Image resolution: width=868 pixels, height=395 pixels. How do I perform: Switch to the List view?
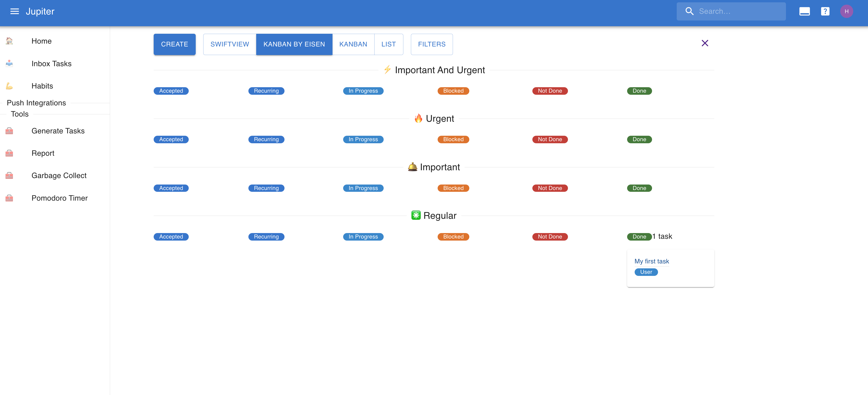pyautogui.click(x=388, y=44)
